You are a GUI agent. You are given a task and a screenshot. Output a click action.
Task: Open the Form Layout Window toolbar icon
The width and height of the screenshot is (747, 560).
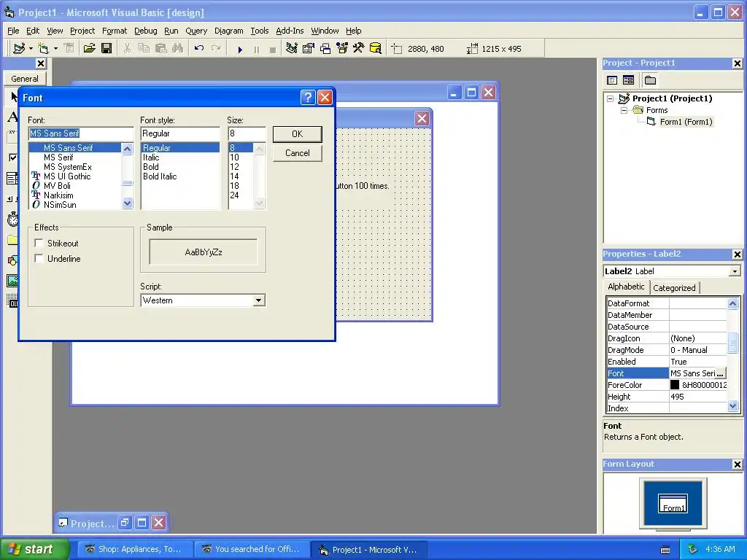pyautogui.click(x=325, y=49)
